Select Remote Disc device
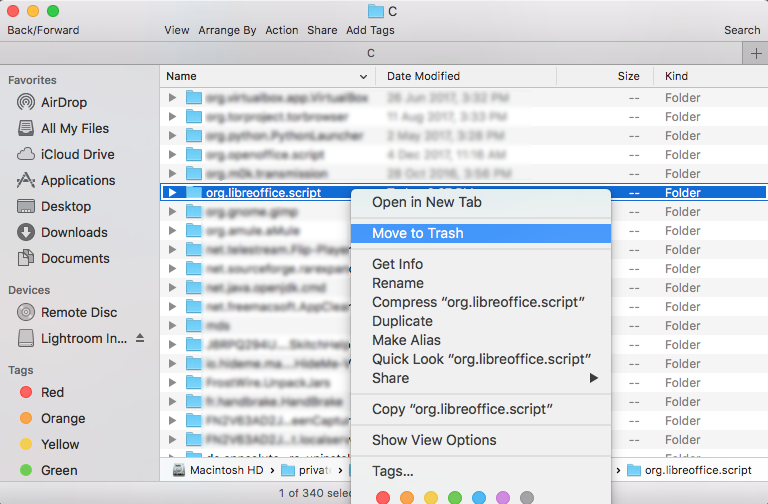 pyautogui.click(x=67, y=312)
